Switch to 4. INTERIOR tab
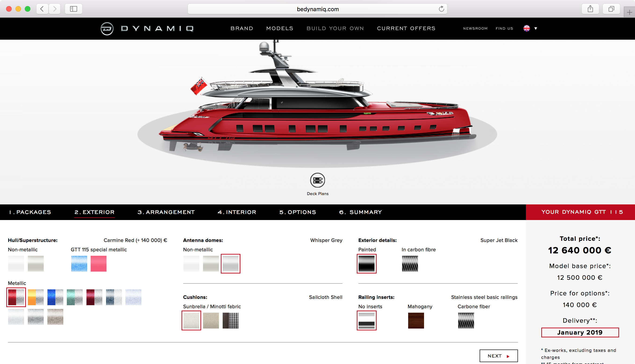 pos(237,212)
